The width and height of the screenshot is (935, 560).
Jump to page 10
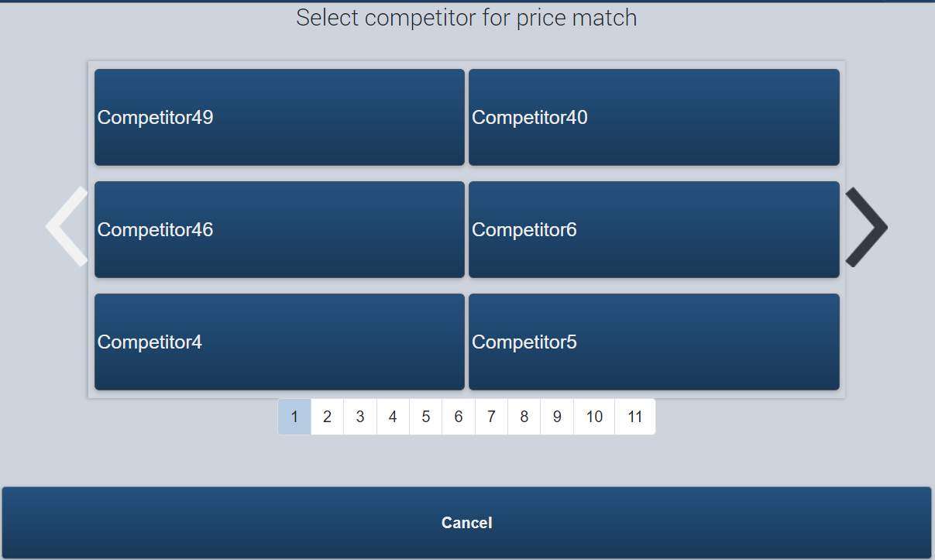594,417
